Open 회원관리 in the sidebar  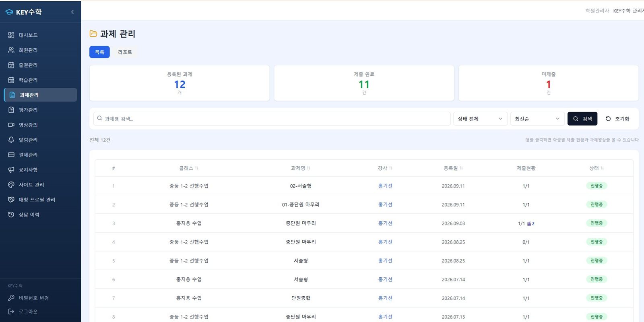(40, 50)
